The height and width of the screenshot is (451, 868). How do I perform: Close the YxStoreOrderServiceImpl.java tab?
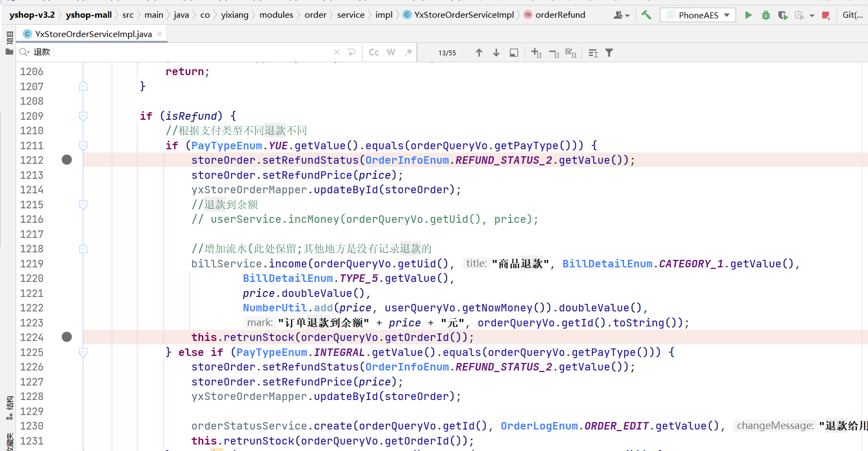(x=160, y=34)
